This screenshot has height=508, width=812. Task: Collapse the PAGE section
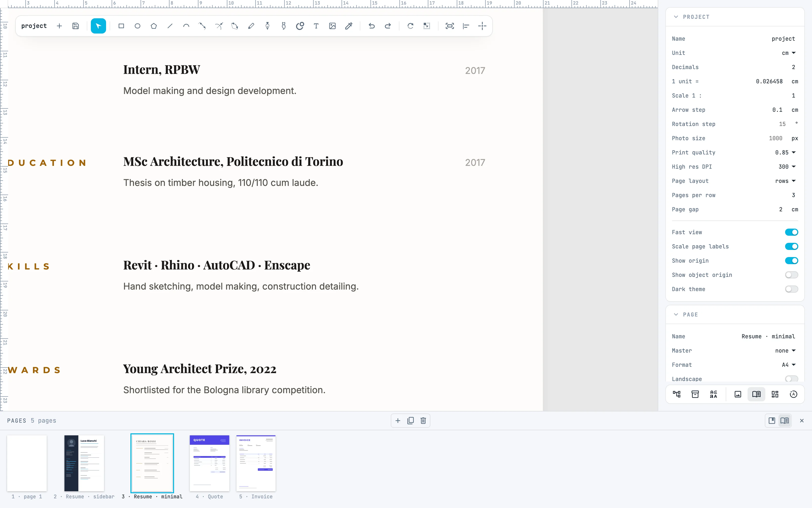point(676,314)
